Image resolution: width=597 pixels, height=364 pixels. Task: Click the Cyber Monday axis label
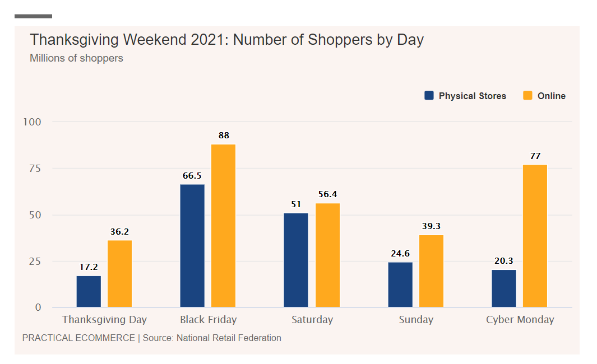coord(520,320)
